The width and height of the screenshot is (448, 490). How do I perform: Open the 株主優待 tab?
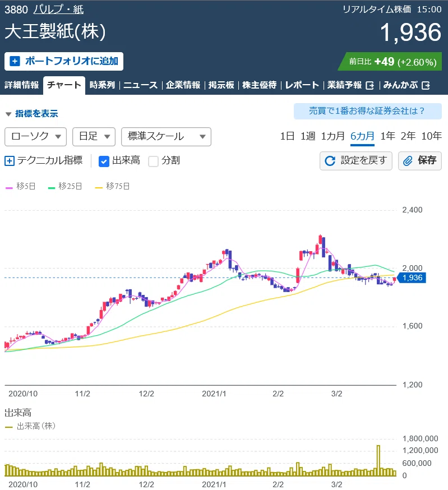[259, 85]
